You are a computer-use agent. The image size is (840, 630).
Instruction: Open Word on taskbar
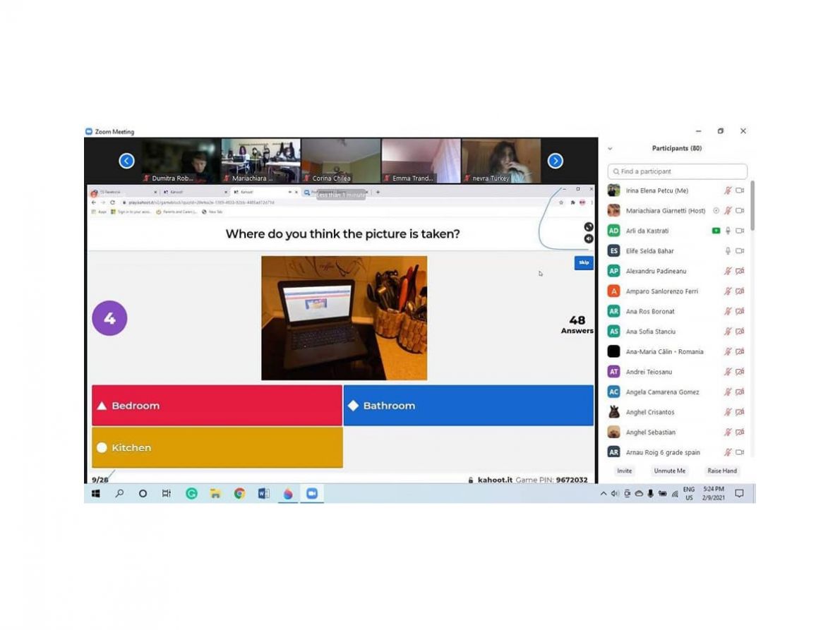263,494
